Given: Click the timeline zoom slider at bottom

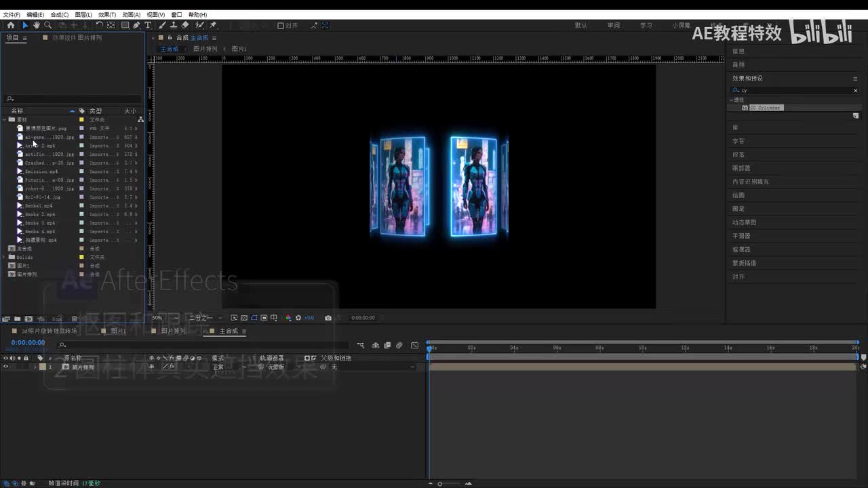Looking at the screenshot, I should pyautogui.click(x=448, y=484).
